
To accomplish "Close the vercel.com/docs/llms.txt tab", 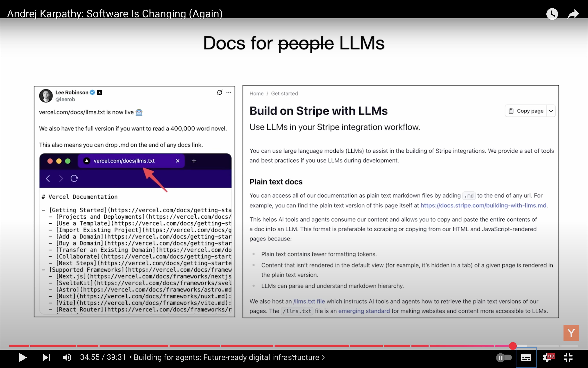I will (x=178, y=161).
